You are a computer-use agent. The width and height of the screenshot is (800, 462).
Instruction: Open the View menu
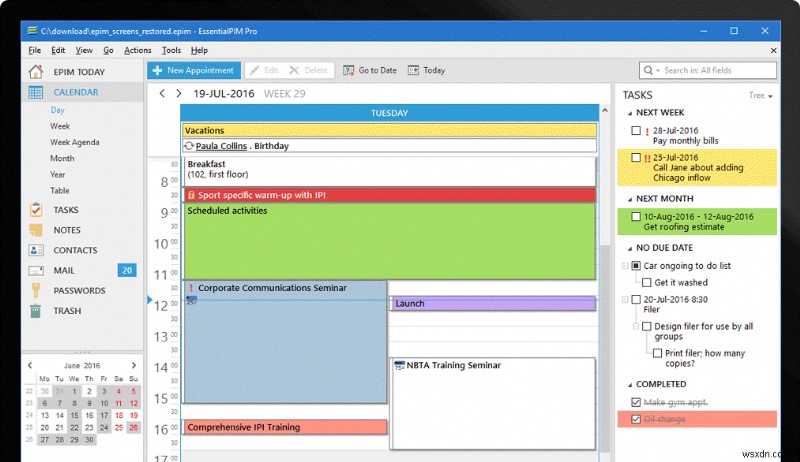(x=84, y=50)
